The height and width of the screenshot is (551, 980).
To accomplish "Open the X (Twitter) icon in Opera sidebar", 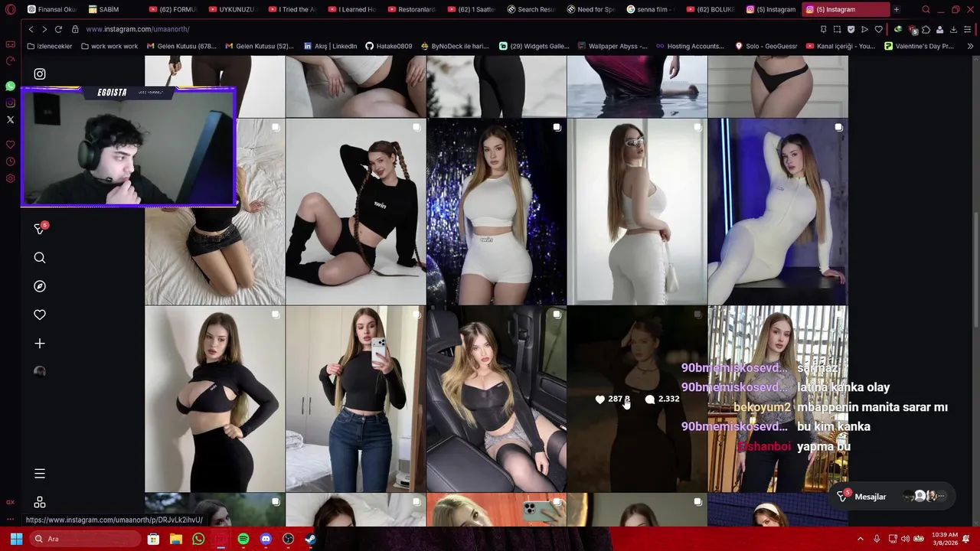I will [x=10, y=119].
